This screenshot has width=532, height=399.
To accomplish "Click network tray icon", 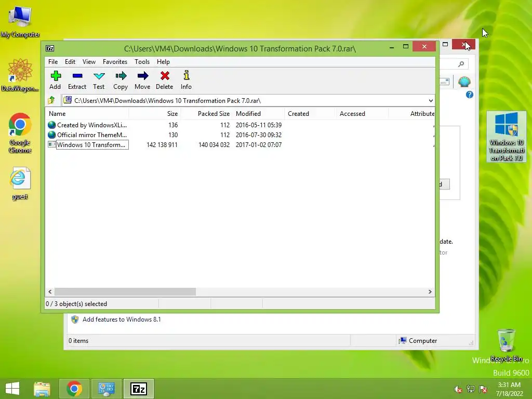I will tap(471, 389).
